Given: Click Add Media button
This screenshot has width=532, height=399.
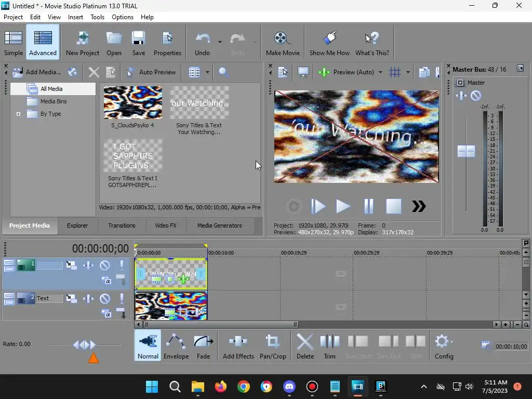Looking at the screenshot, I should [x=37, y=72].
